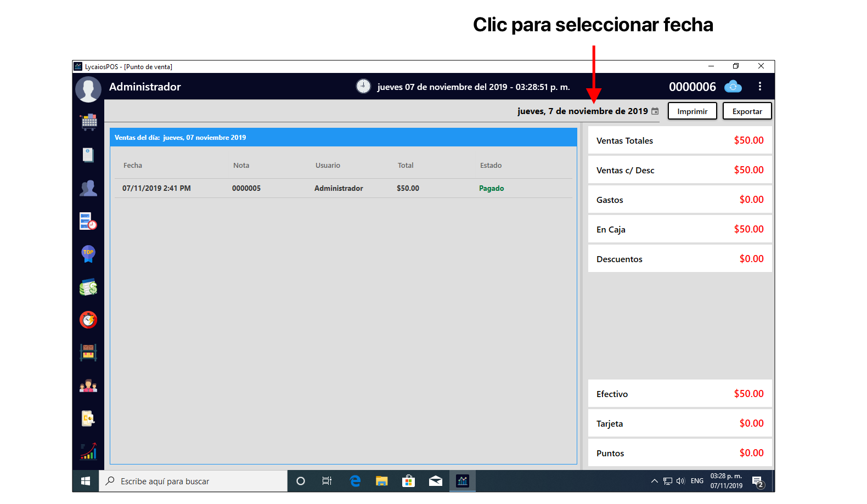867x504 pixels.
Task: Click the Total column header
Action: click(406, 165)
